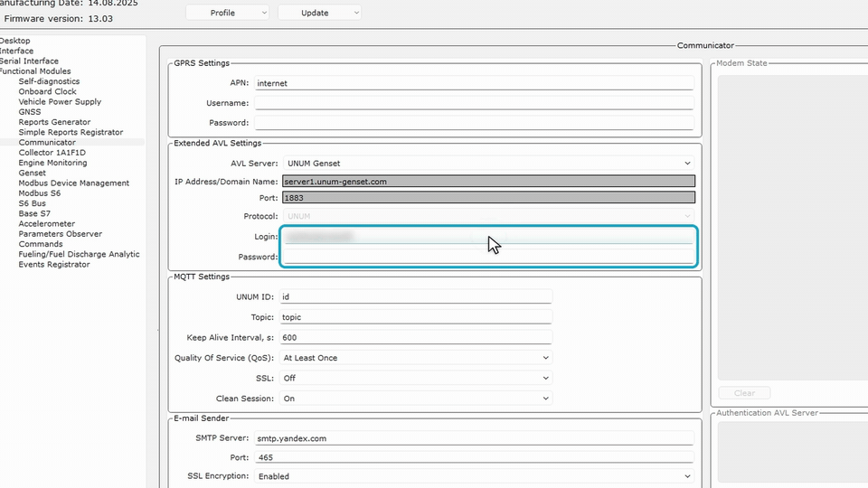Select Communicator in the module tree

(47, 142)
